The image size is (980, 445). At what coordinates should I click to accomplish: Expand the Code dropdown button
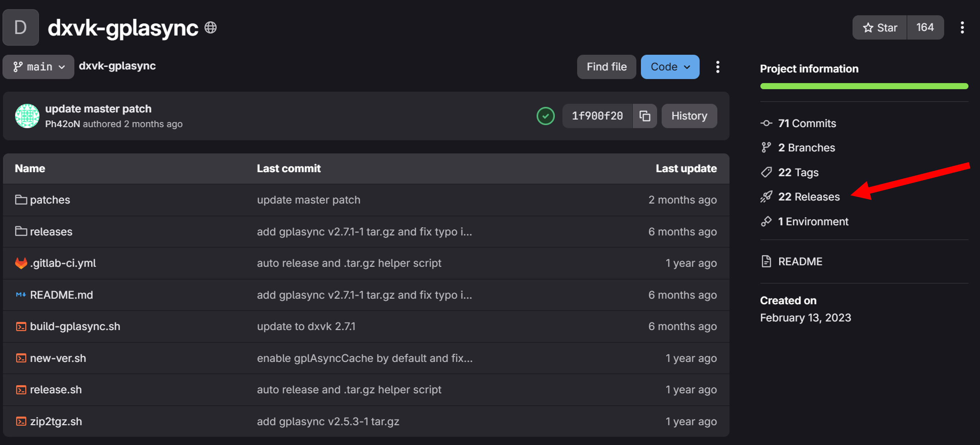670,67
